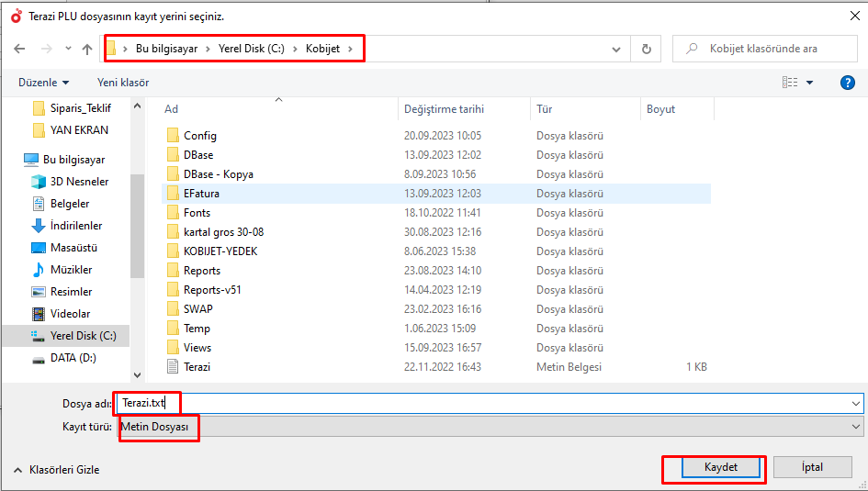
Task: Select the KOBIJET-YEDEK folder
Action: (212, 251)
